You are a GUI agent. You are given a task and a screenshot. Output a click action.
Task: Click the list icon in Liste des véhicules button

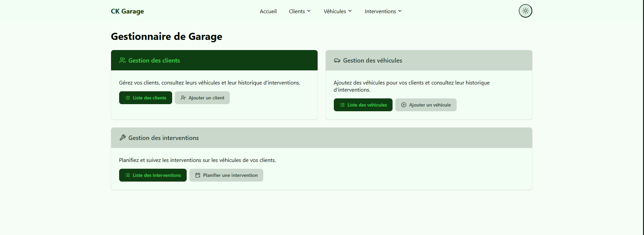(342, 105)
